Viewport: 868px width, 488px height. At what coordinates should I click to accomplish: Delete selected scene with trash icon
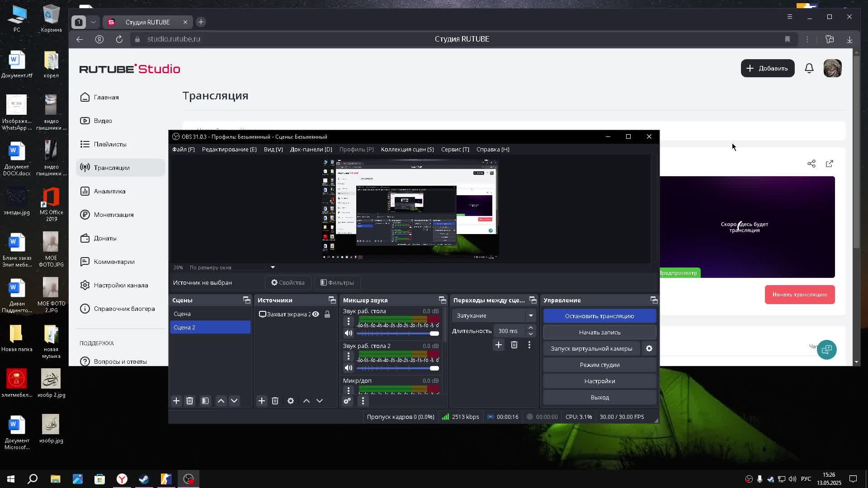coord(190,401)
